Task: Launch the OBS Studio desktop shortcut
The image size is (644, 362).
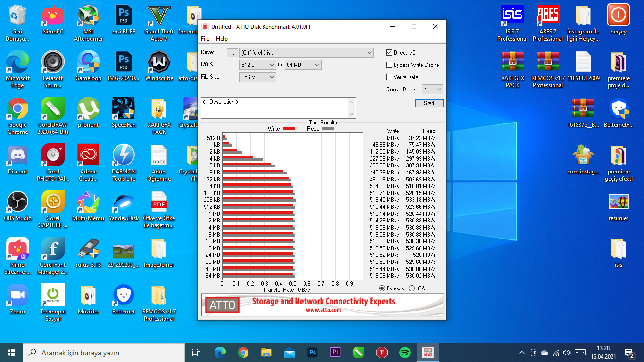Action: click(x=17, y=206)
